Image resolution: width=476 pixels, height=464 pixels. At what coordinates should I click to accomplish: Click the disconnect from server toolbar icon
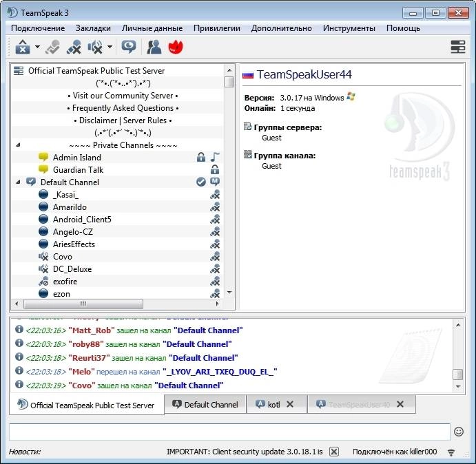click(23, 47)
